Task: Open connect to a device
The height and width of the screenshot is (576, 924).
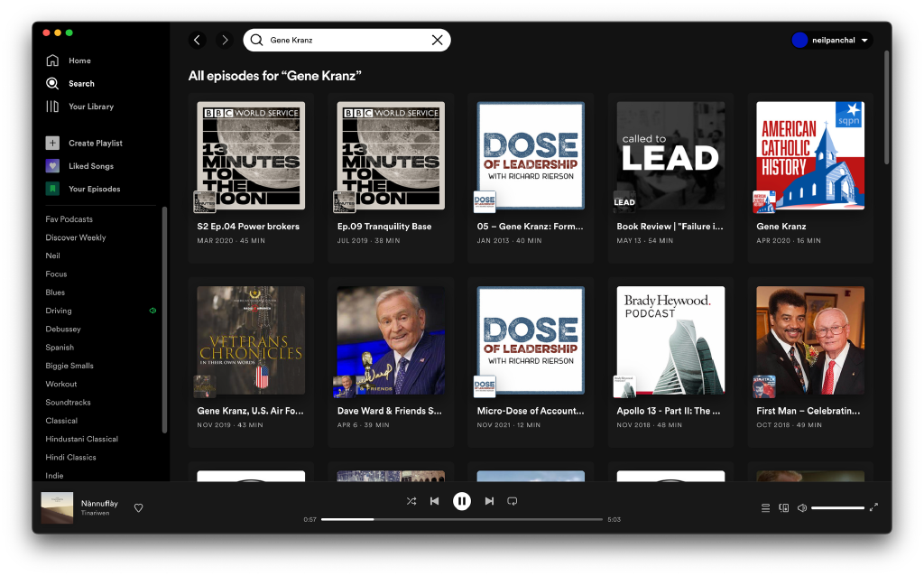Action: click(x=784, y=507)
